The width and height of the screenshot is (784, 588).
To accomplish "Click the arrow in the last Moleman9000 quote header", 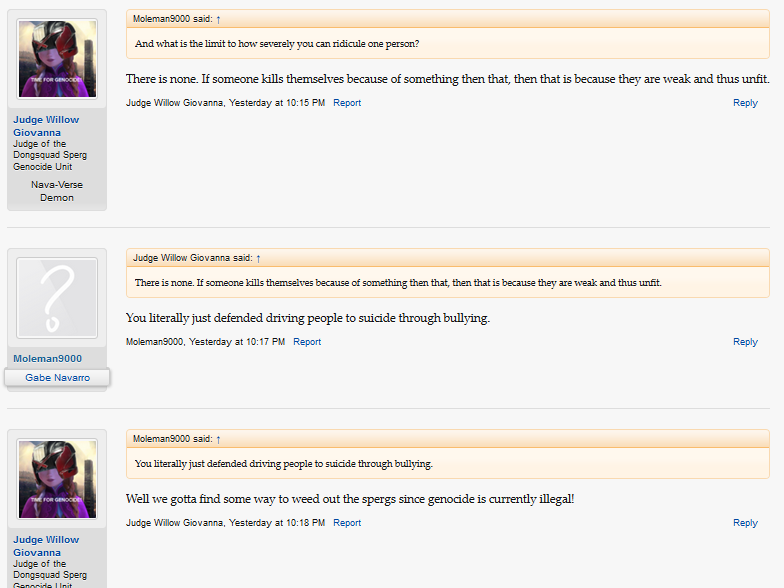I will (x=218, y=440).
